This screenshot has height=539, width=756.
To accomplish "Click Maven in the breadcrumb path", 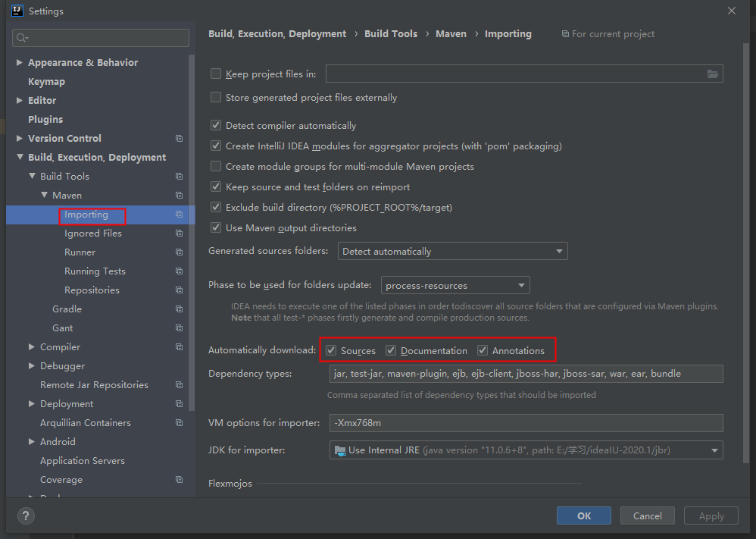I will pyautogui.click(x=451, y=34).
